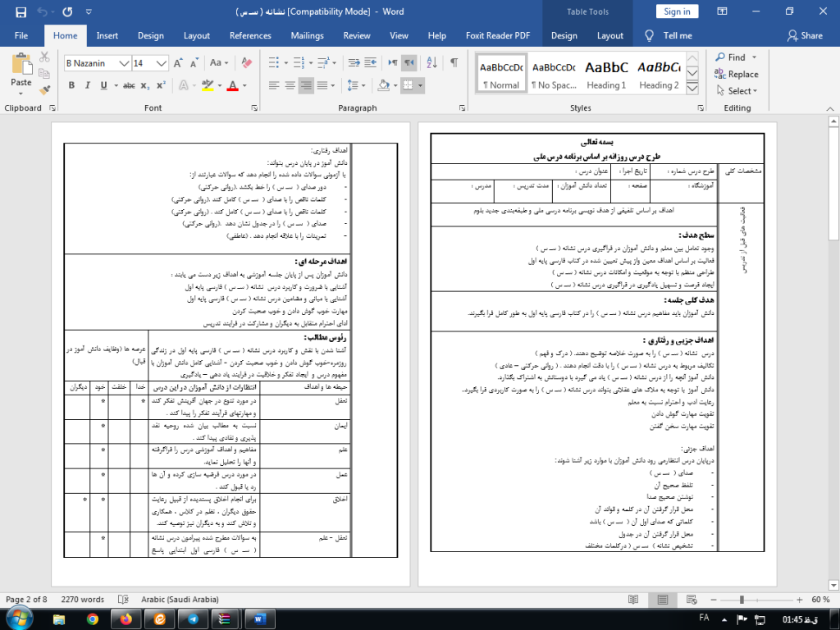Clear all formatting from selected text
This screenshot has height=630, width=840.
click(x=245, y=62)
